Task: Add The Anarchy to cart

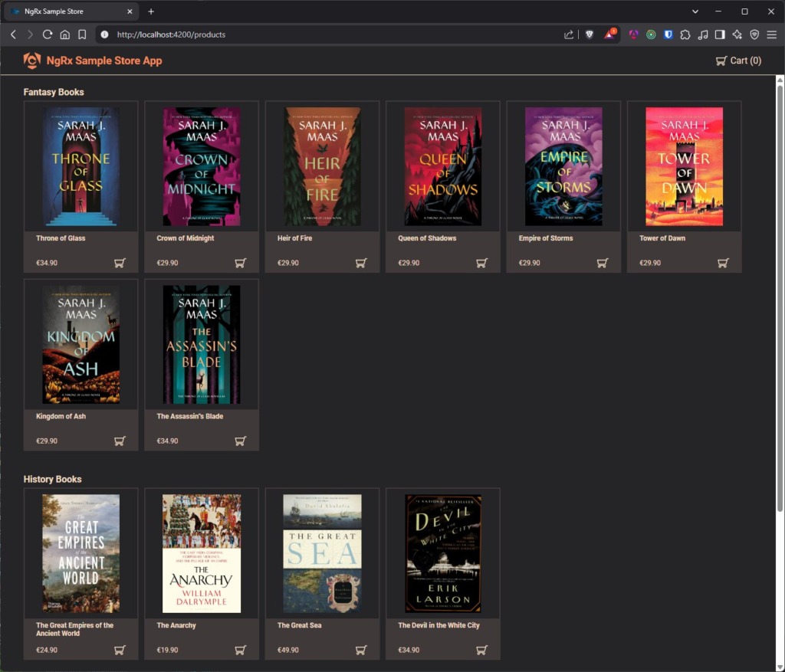Action: (240, 650)
